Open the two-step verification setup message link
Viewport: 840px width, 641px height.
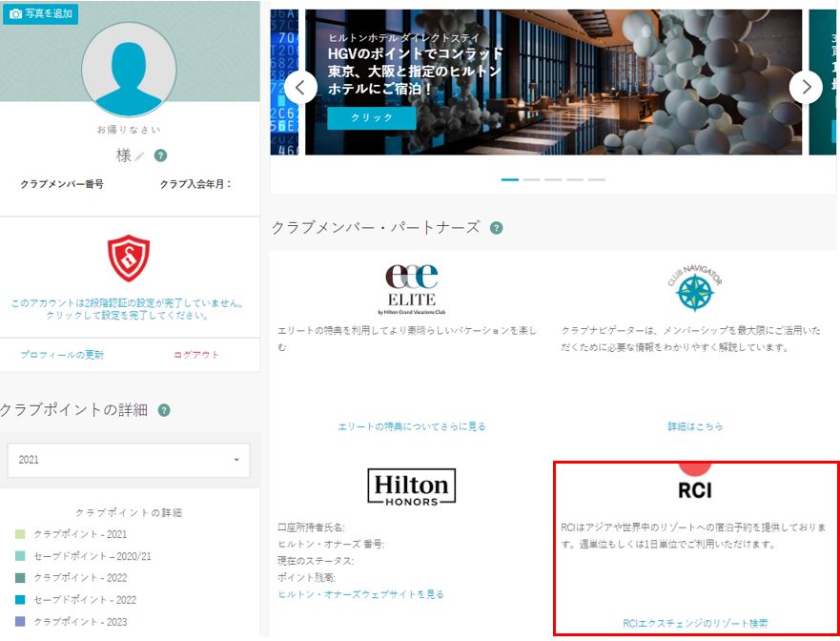coord(128,309)
